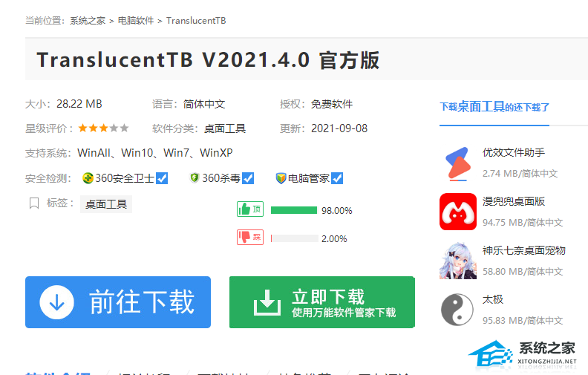This screenshot has height=375, width=588.
Task: Click the star rating next to 星级评价
Action: [103, 128]
